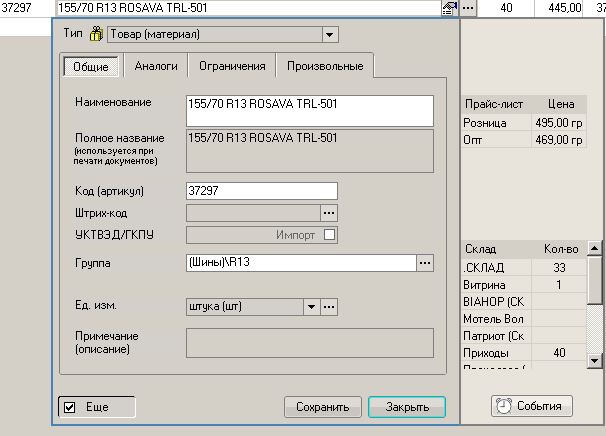The width and height of the screenshot is (606, 436).
Task: Click the Код (артикул) field with 37297
Action: point(262,191)
